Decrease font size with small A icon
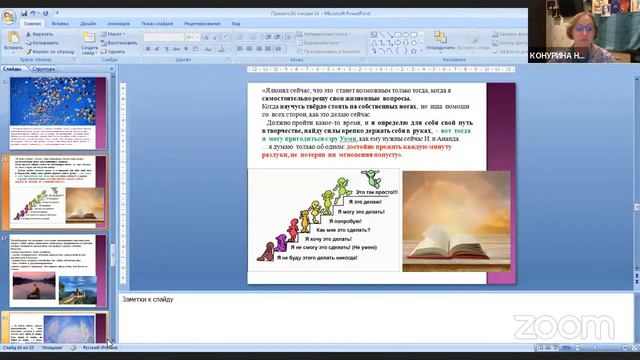640x360 pixels. 215,38
